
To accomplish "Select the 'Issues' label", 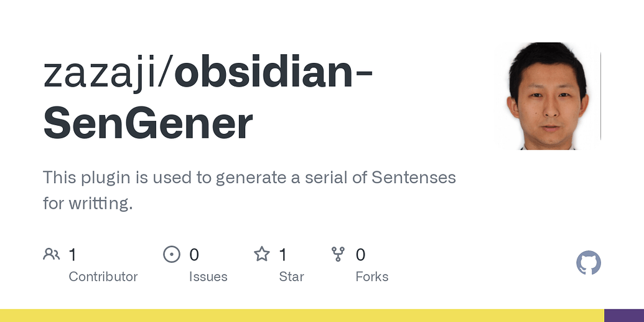I will [208, 277].
